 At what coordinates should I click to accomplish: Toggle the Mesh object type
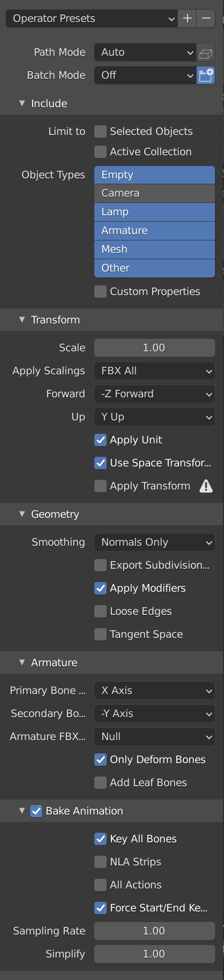click(x=154, y=250)
